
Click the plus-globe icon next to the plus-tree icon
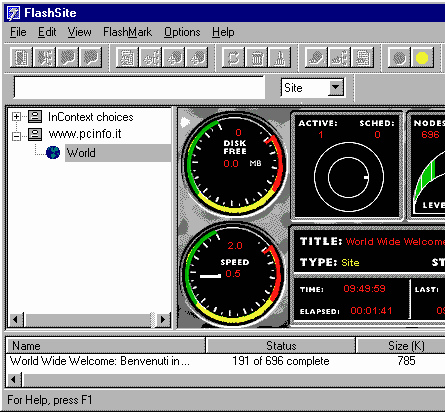(x=174, y=58)
